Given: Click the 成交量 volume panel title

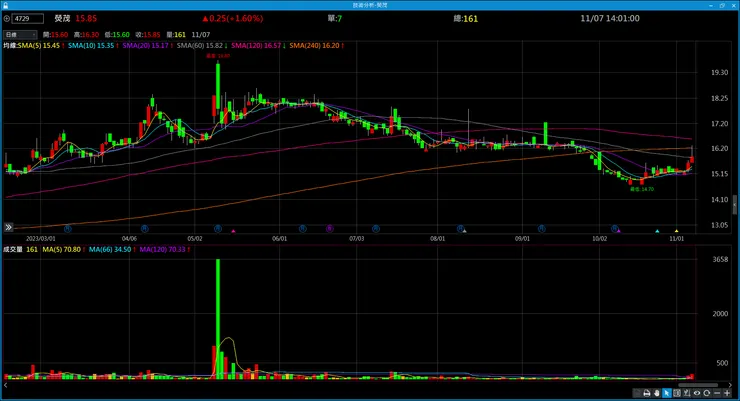Looking at the screenshot, I should point(13,250).
